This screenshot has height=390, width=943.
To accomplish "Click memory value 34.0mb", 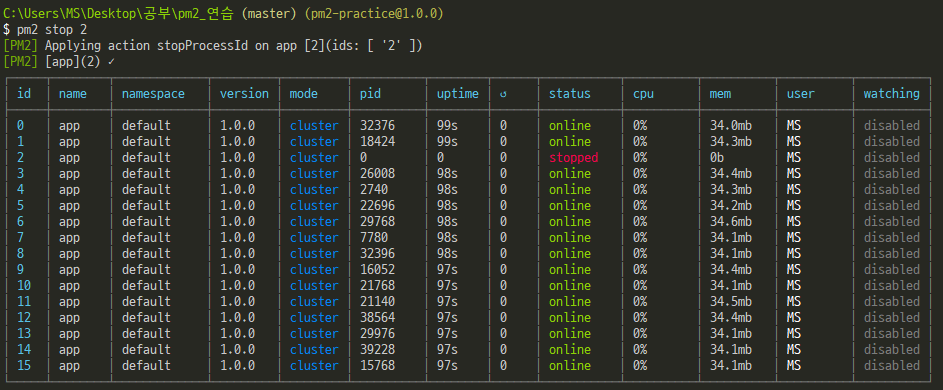I will tap(731, 126).
